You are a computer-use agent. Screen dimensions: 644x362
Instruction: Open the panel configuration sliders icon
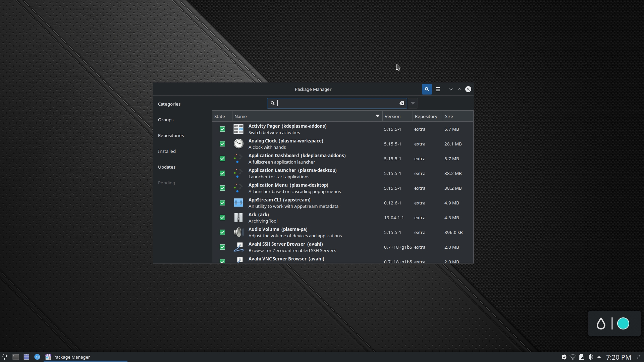click(639, 357)
